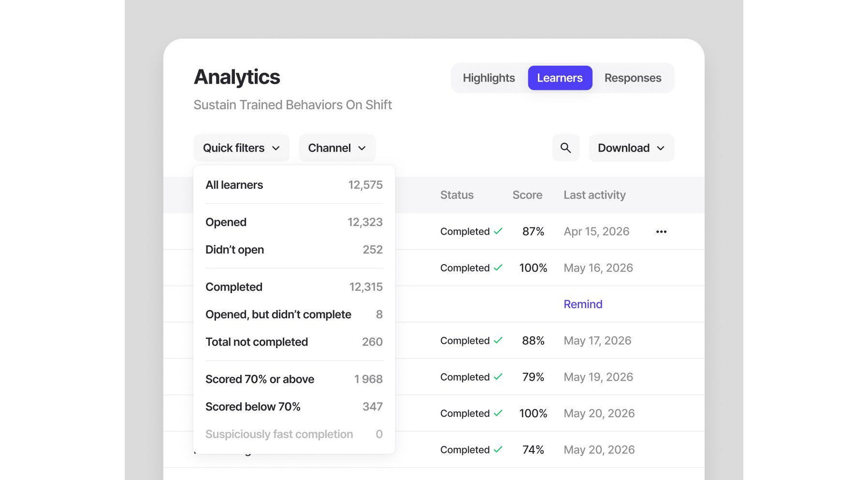This screenshot has height=480, width=868.
Task: Select the Learners tab
Action: (560, 78)
